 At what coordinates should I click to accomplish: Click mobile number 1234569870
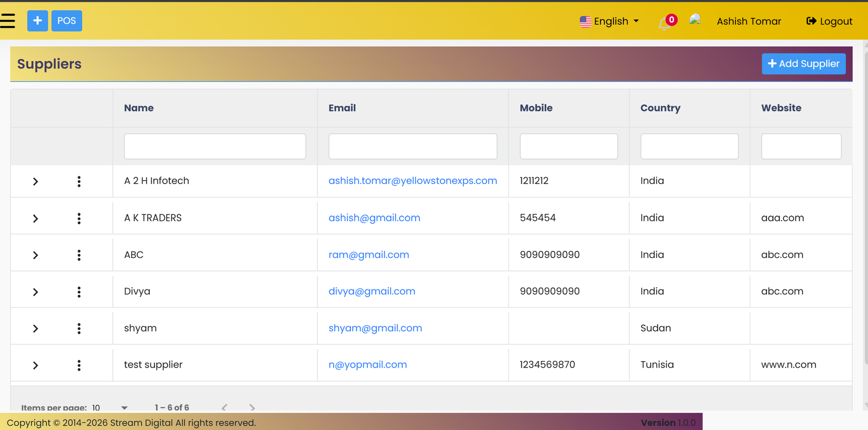point(547,365)
